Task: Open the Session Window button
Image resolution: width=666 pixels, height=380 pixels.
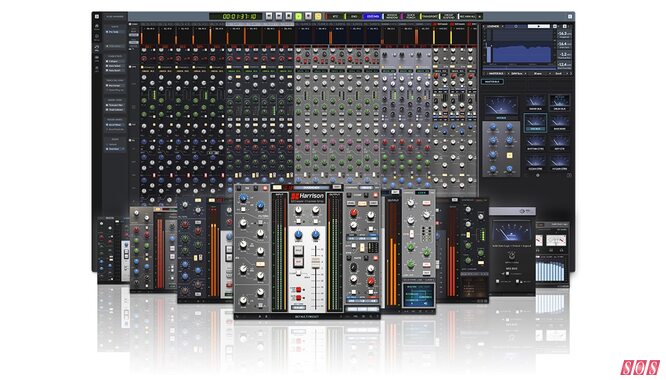Action: [x=392, y=16]
